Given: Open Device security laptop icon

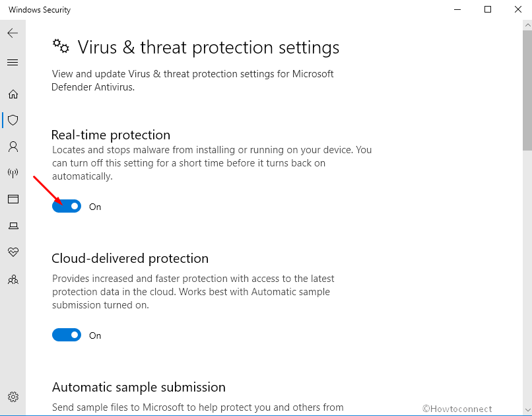Looking at the screenshot, I should coord(13,226).
